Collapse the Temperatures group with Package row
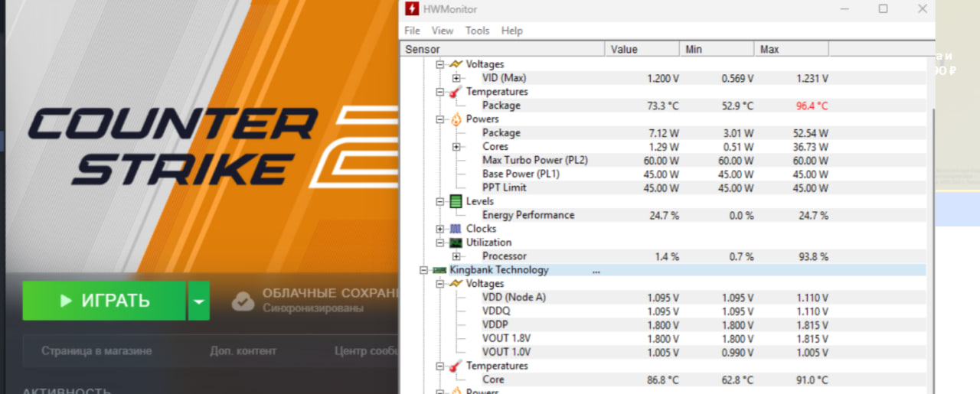 440,92
